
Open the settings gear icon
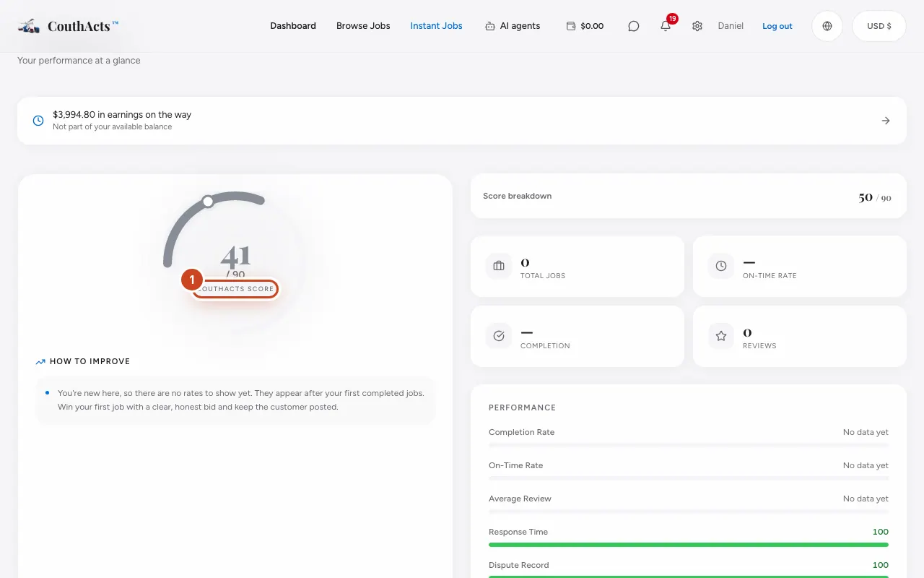tap(697, 26)
